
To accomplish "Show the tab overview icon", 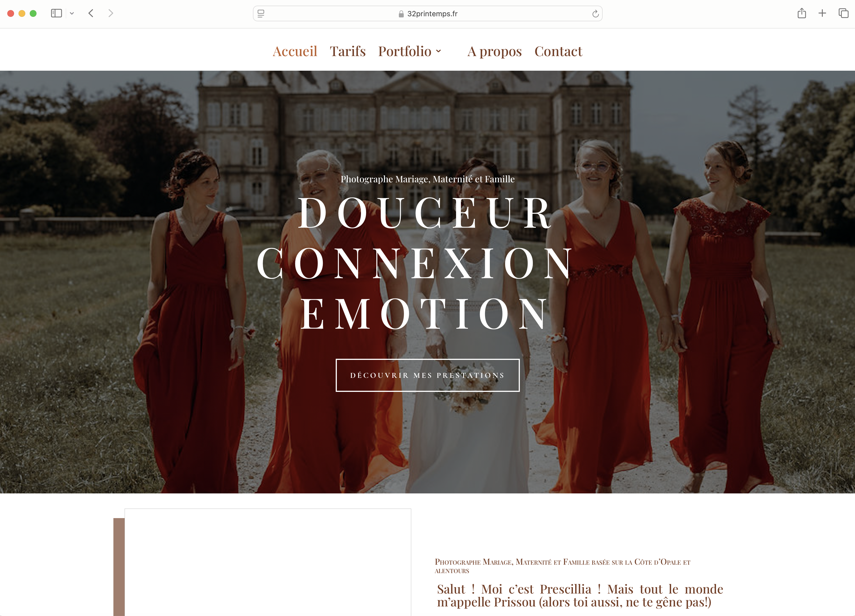I will pos(843,13).
